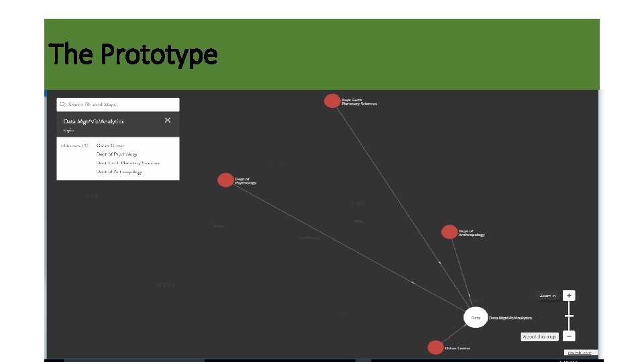Click the zoom slider handle

[569, 316]
